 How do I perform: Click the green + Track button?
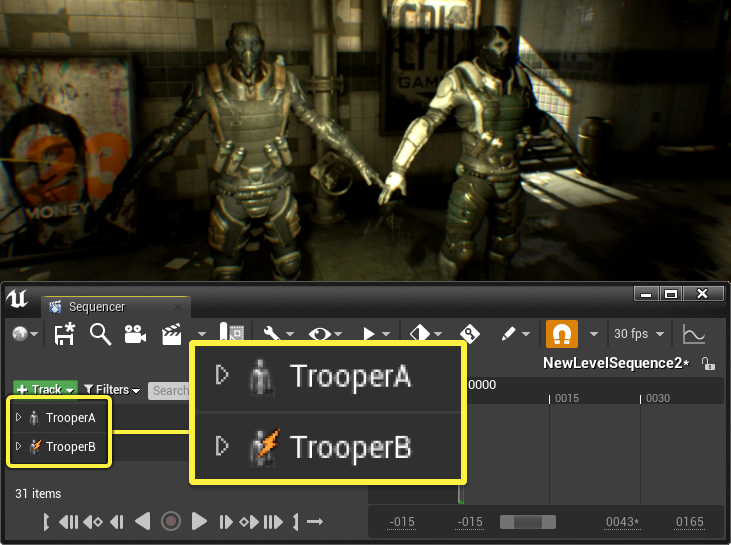pyautogui.click(x=45, y=389)
